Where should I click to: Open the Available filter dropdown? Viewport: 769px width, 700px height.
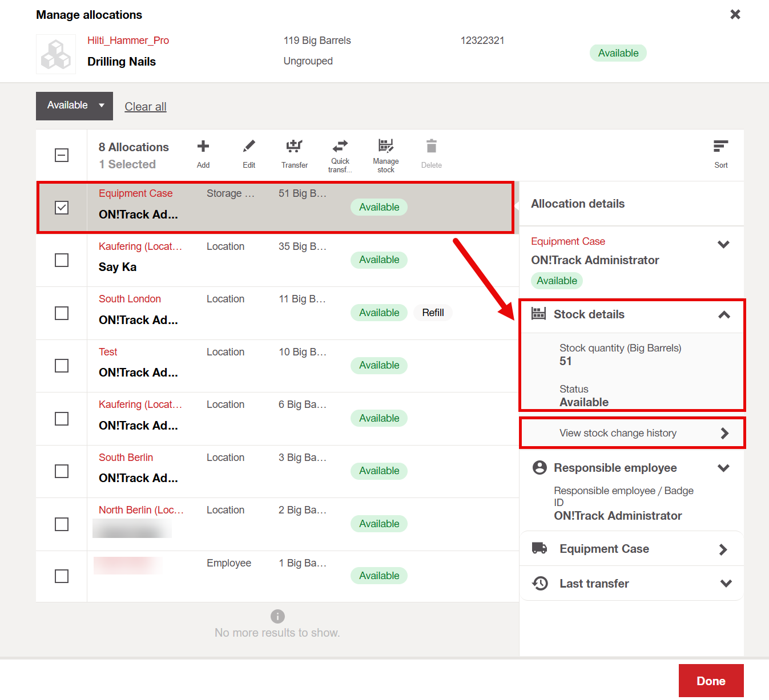[x=74, y=106]
